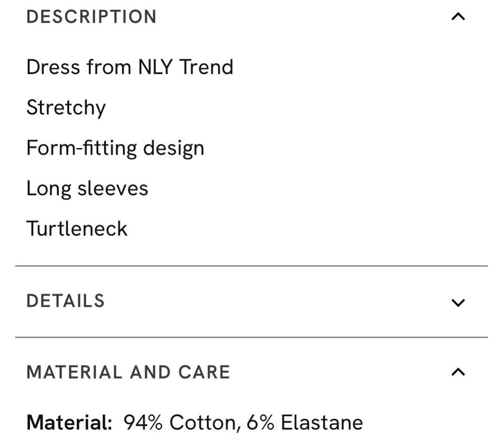Click the '6% Elastane' material text

pyautogui.click(x=304, y=423)
